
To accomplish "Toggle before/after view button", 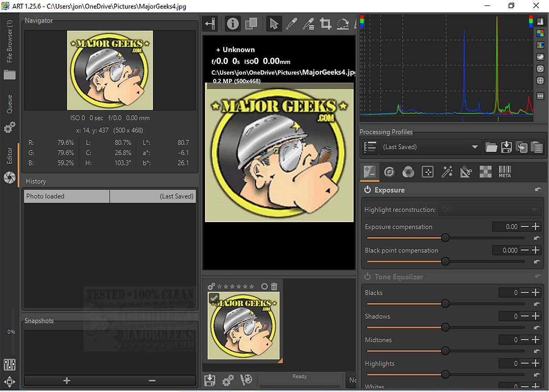I will click(x=251, y=24).
